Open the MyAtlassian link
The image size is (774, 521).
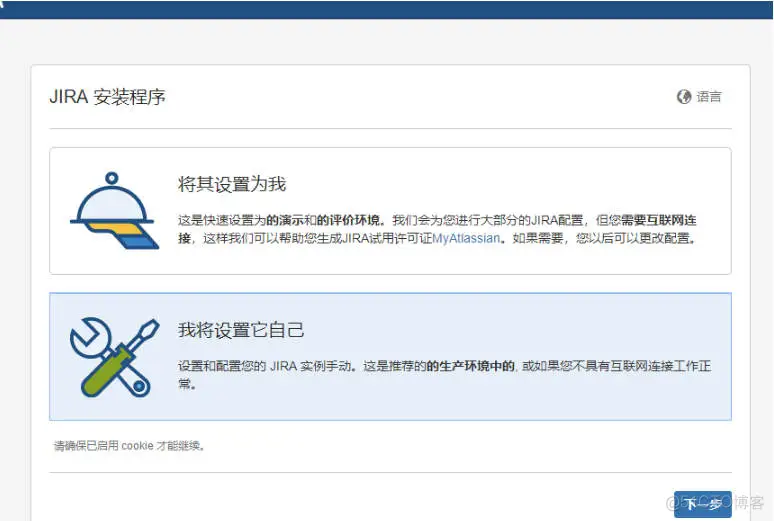[x=466, y=239]
